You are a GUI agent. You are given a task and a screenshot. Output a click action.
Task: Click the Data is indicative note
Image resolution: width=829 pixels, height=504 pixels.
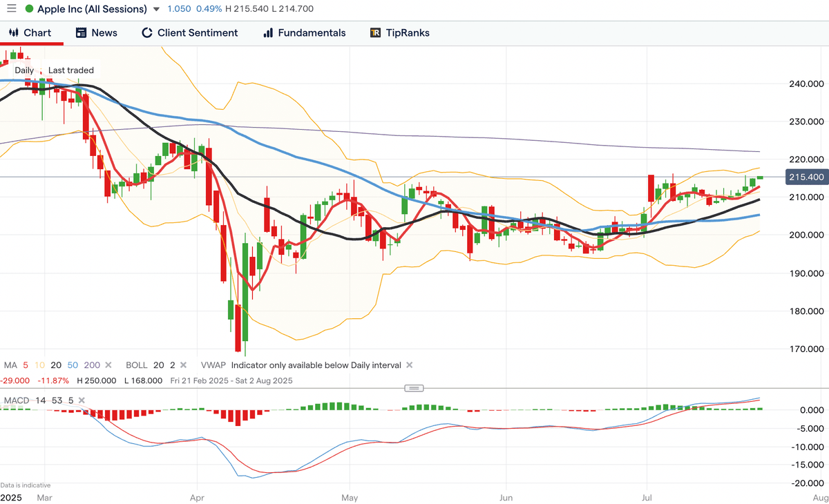pos(26,485)
